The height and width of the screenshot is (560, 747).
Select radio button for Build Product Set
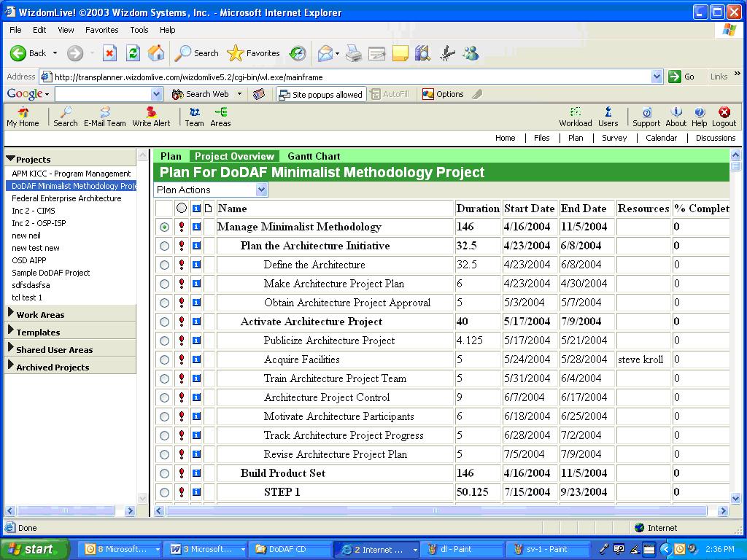(164, 473)
